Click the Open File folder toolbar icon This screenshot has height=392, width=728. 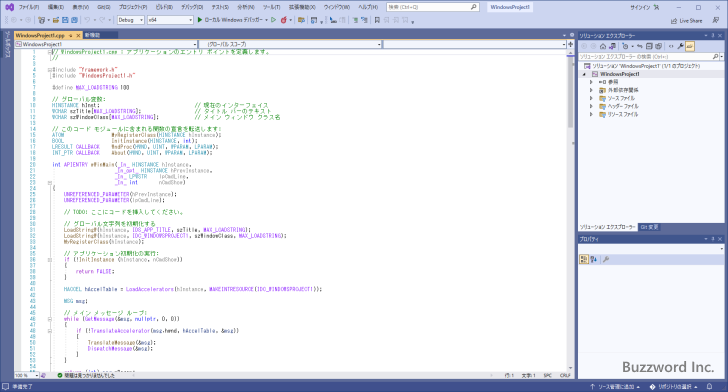(x=56, y=20)
